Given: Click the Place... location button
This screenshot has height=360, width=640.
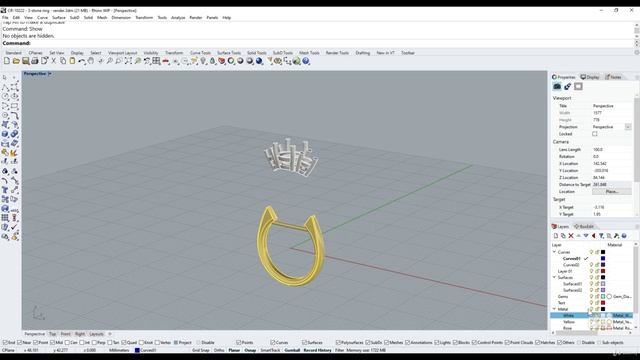Looking at the screenshot, I should (x=611, y=191).
